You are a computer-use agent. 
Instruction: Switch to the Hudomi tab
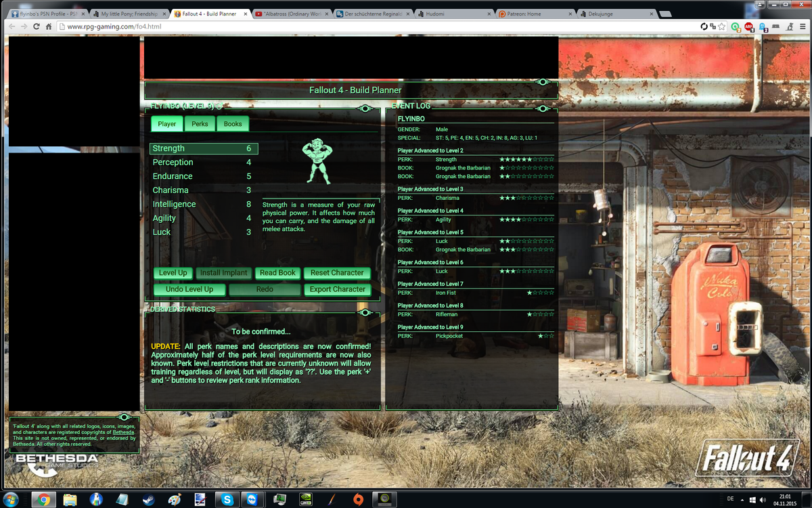coord(453,13)
